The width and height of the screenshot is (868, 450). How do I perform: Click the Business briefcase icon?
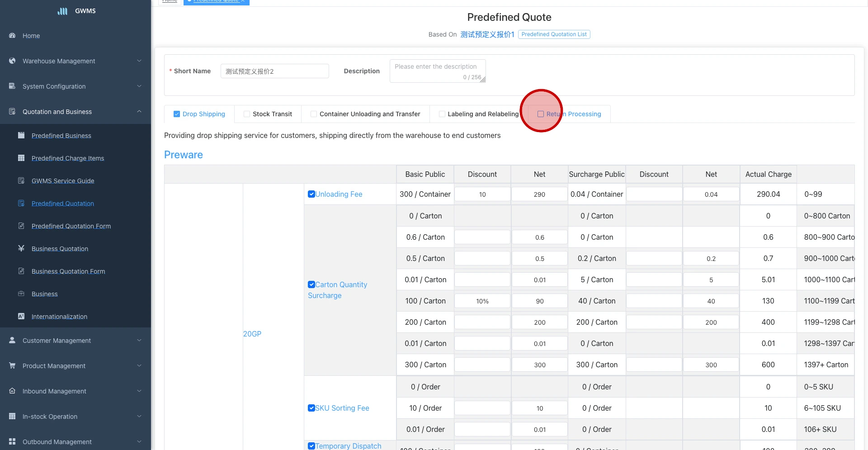pyautogui.click(x=21, y=294)
